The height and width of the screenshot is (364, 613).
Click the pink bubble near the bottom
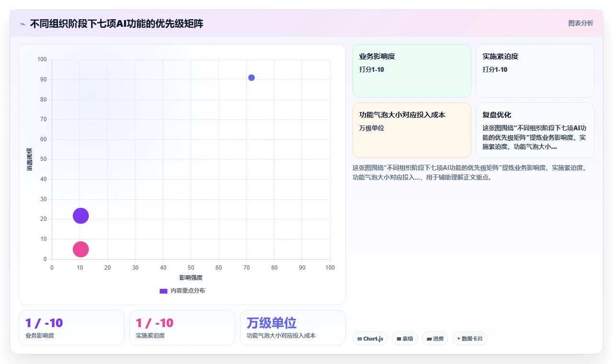[81, 249]
